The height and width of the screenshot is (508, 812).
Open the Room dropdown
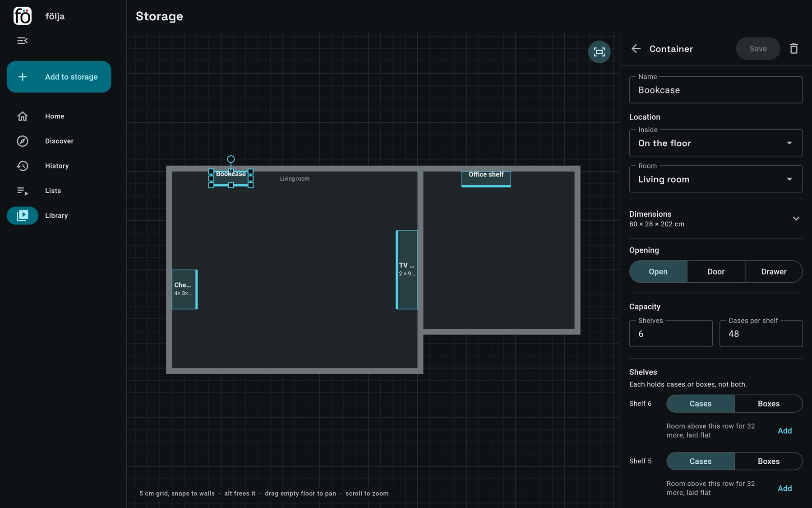point(716,179)
